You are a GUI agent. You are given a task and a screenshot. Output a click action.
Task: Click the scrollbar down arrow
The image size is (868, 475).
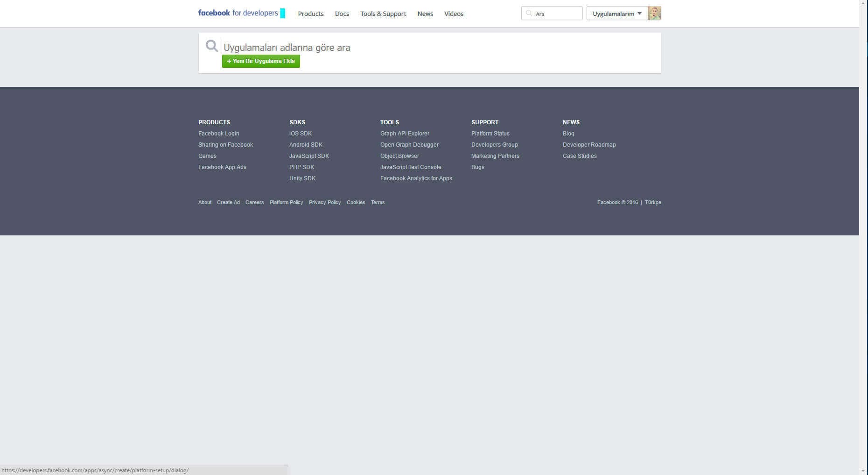pyautogui.click(x=863, y=471)
